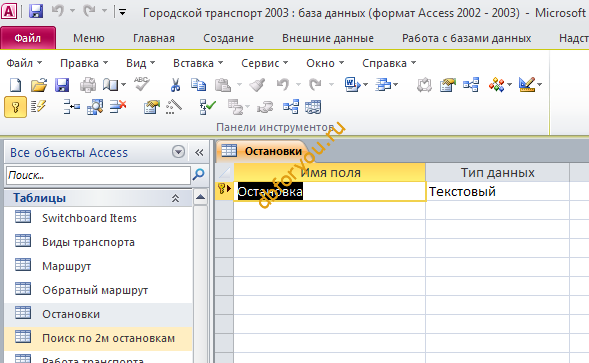Open the Окно dropdown menu
The height and width of the screenshot is (363, 589).
click(325, 63)
